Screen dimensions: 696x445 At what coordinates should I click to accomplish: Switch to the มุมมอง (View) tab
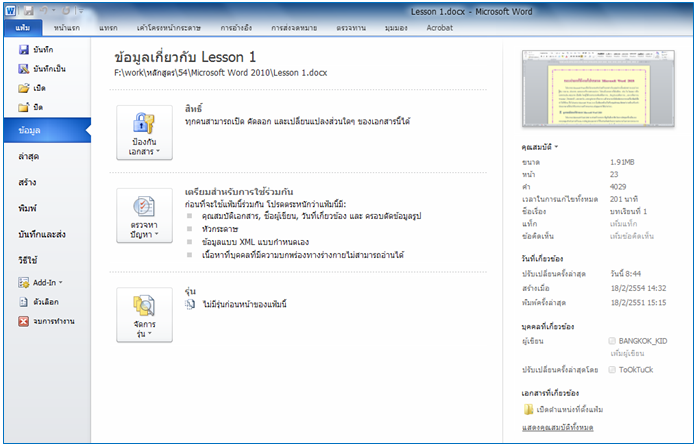396,28
